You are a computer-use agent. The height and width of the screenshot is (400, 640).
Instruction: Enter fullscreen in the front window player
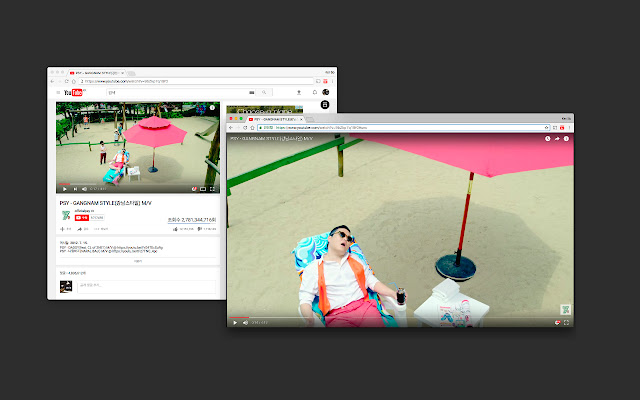[x=566, y=322]
